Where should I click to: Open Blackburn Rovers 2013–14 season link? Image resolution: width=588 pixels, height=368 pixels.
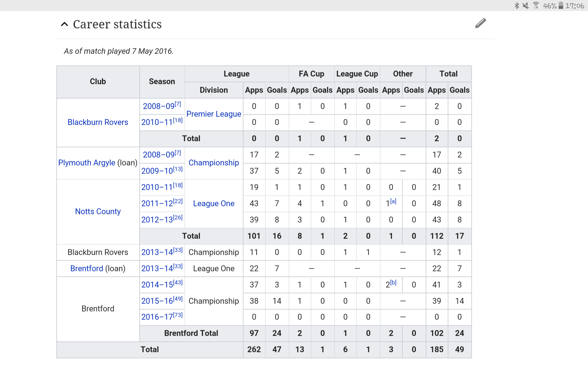click(x=157, y=252)
